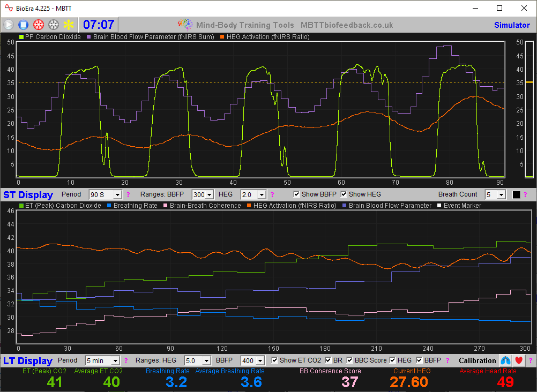Image resolution: width=537 pixels, height=392 pixels.
Task: Open the LT Display Period dropdown
Action: coord(102,360)
